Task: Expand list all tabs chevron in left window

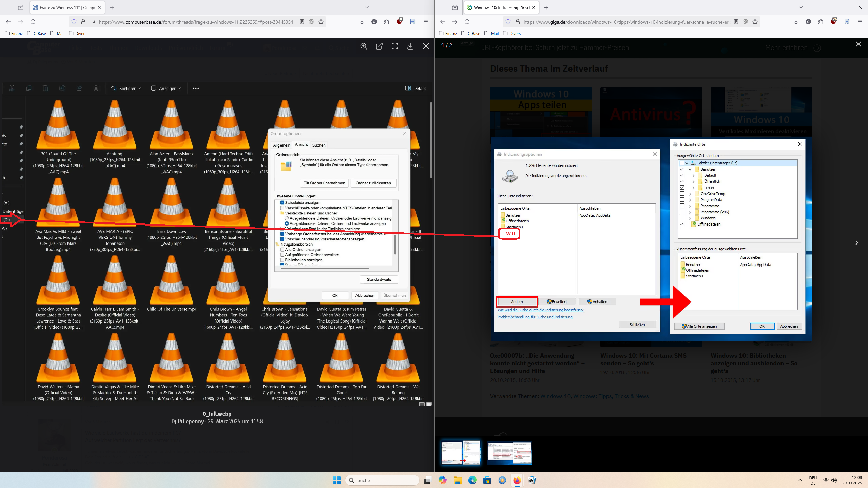Action: [366, 7]
